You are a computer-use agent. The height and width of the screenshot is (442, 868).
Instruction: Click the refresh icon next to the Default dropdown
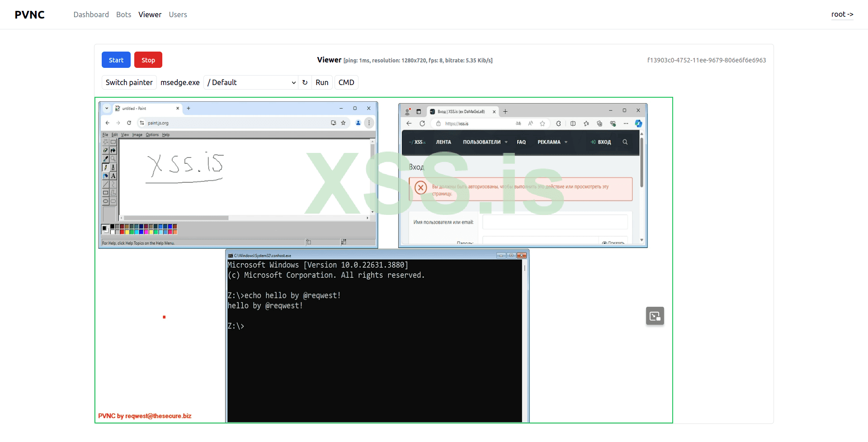tap(305, 82)
